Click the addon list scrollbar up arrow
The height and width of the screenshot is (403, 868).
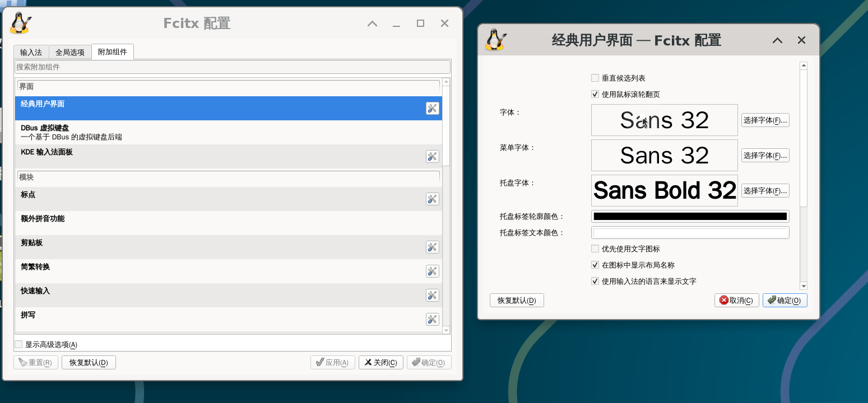click(446, 82)
